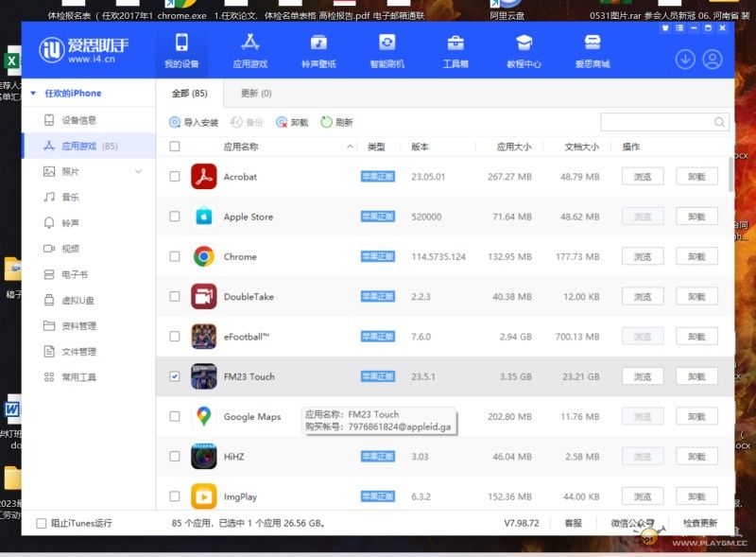Uncheck the FM23 Touch row checkbox
The width and height of the screenshot is (756, 557).
click(175, 376)
